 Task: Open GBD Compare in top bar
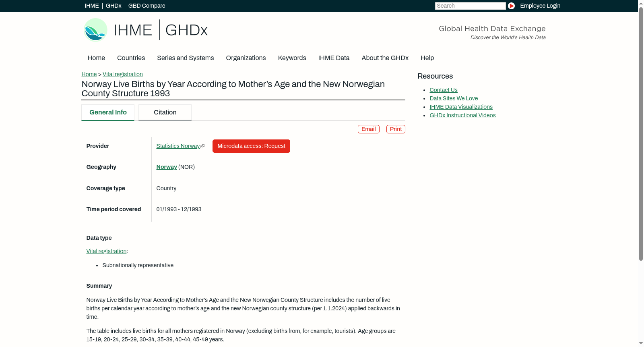point(147,6)
